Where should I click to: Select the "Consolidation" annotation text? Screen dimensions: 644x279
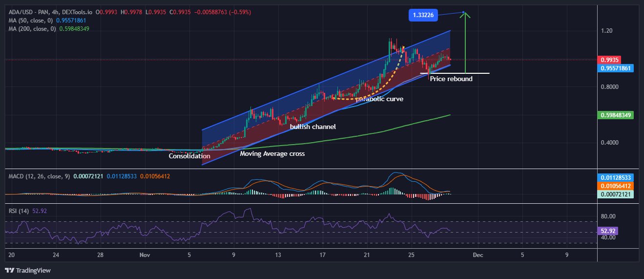189,156
